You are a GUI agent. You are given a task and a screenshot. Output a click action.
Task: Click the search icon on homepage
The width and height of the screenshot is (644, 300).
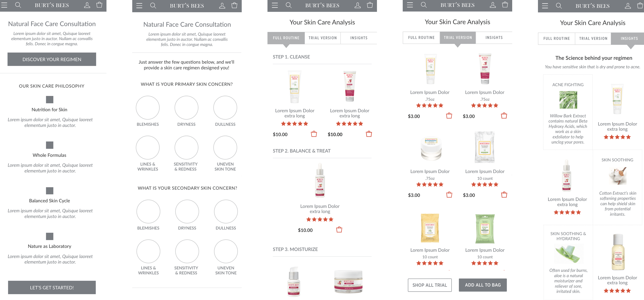tap(18, 5)
